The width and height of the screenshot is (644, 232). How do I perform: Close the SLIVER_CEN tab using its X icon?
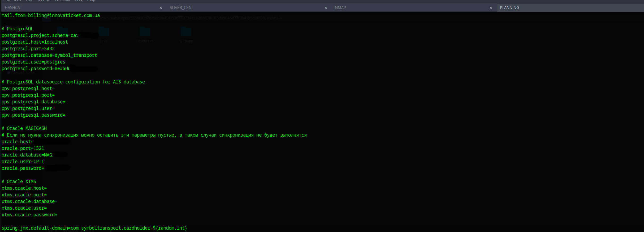point(326,8)
